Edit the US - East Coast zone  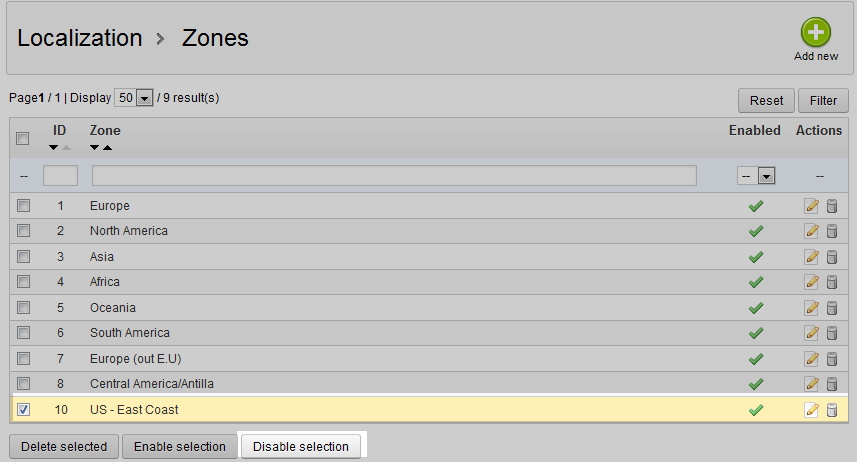812,409
